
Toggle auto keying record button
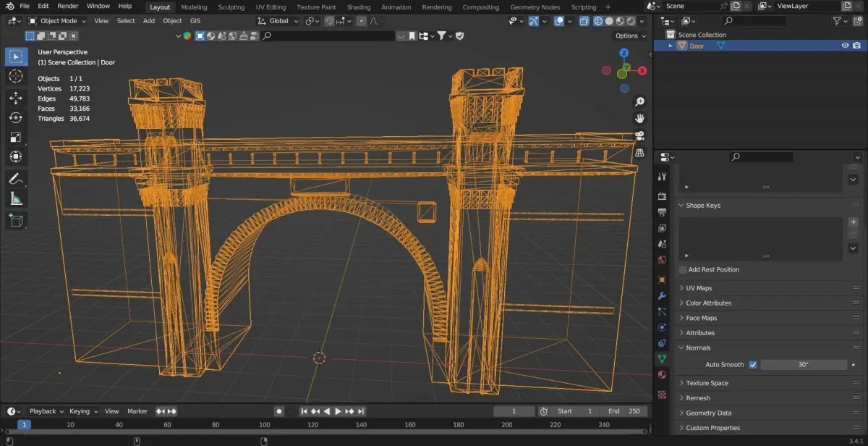(279, 411)
